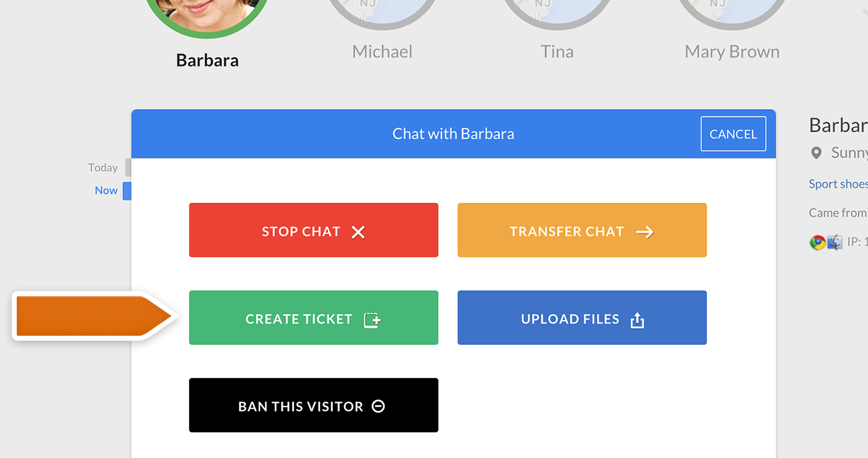Click the BAN THIS VISITOR label
This screenshot has width=868, height=458.
tap(301, 406)
